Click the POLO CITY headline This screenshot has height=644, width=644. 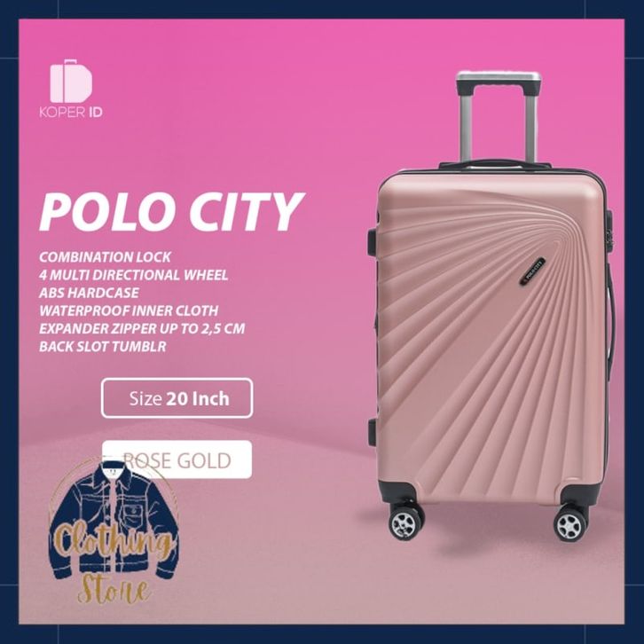coord(172,212)
